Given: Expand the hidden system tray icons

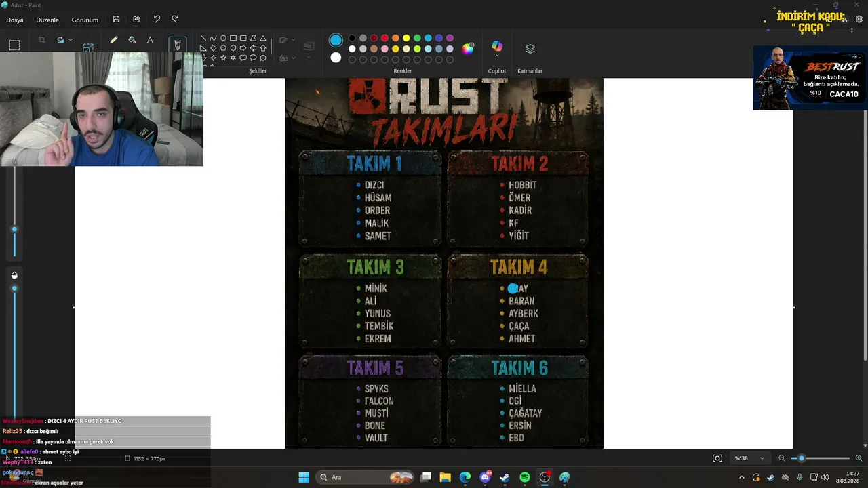Looking at the screenshot, I should tap(741, 477).
